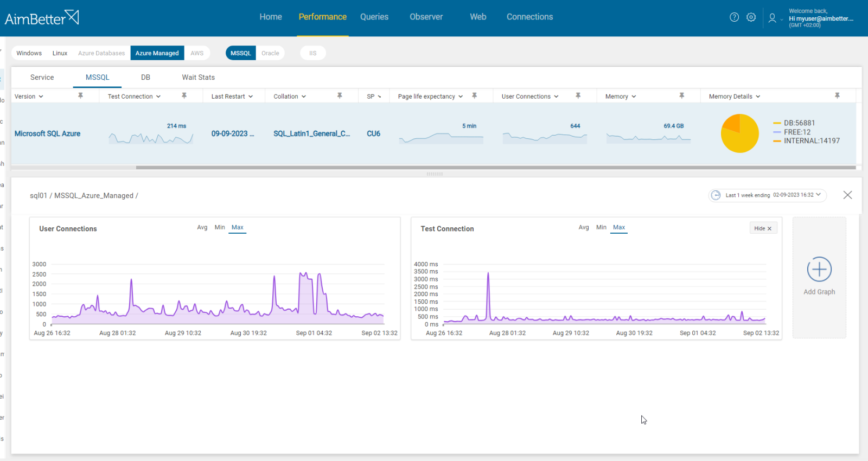Switch to the Service tab
Image resolution: width=868 pixels, height=461 pixels.
coord(42,78)
